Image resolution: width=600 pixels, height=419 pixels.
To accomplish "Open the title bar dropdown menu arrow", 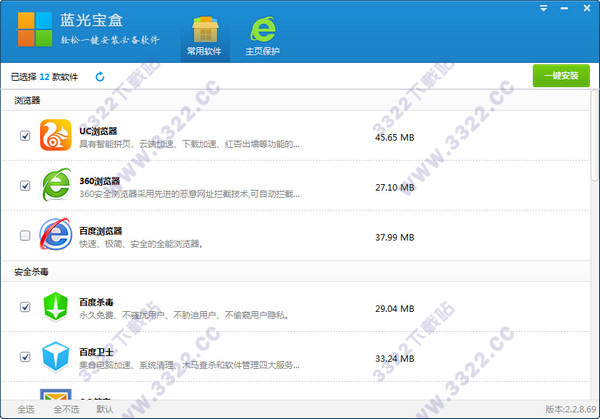I will pos(543,8).
